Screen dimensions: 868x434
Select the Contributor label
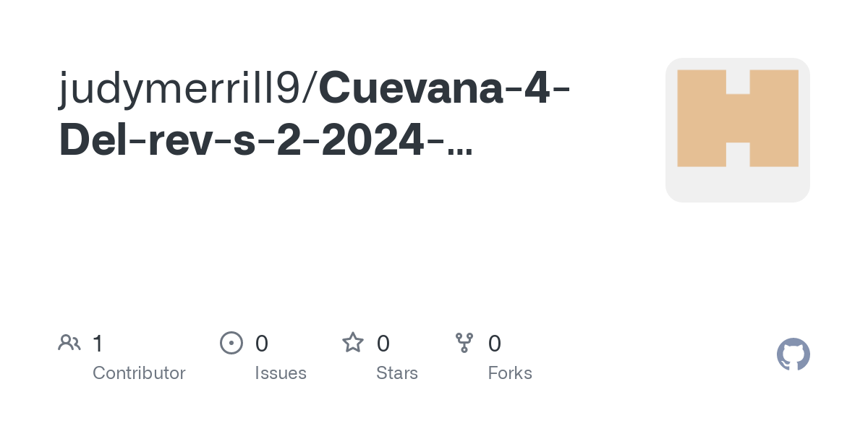point(139,373)
